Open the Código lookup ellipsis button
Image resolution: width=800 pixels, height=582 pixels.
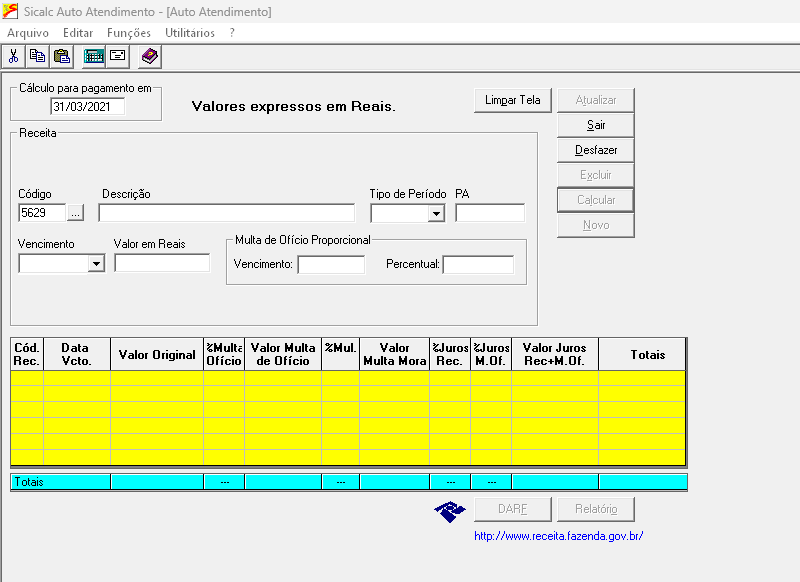coord(76,213)
